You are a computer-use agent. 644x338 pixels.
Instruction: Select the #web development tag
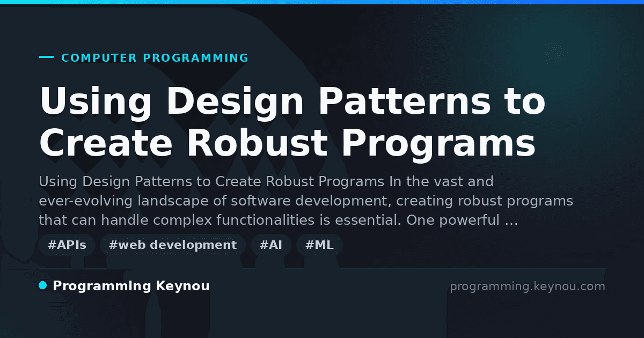173,245
